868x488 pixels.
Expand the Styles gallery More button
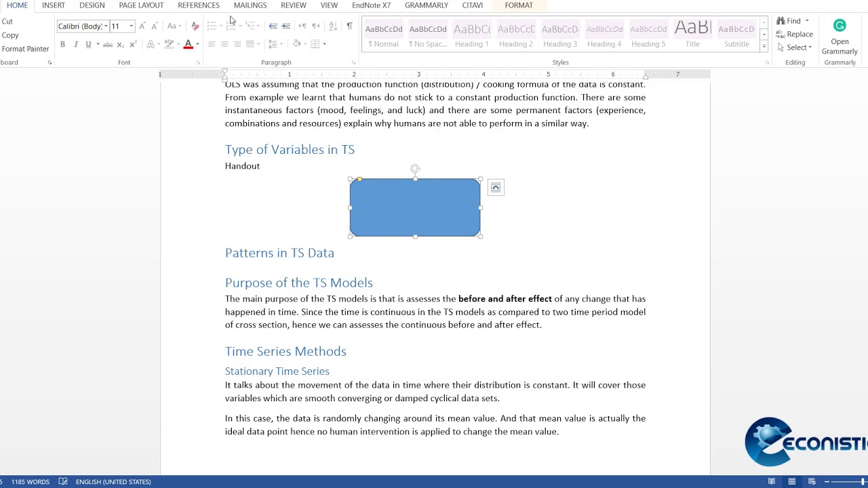pyautogui.click(x=764, y=47)
